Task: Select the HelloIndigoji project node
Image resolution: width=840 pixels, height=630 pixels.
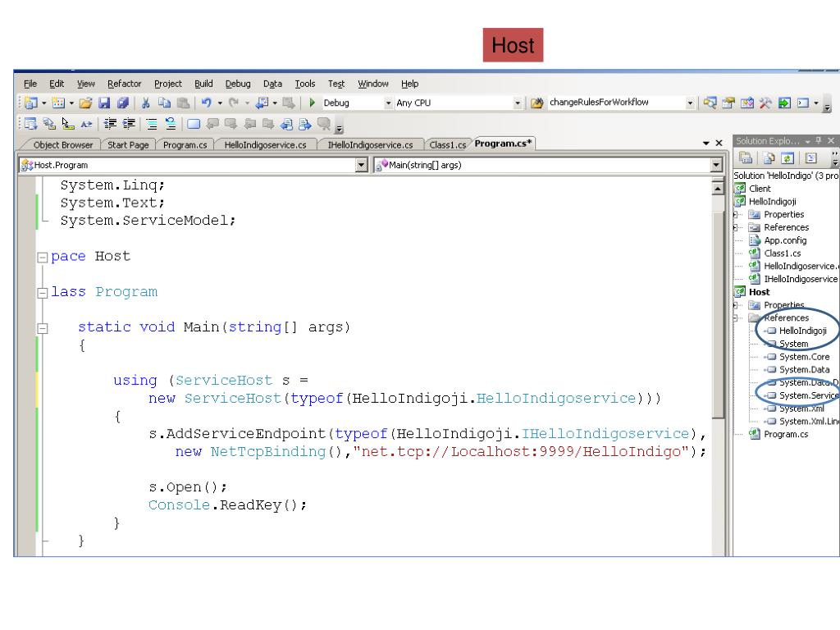Action: pyautogui.click(x=773, y=202)
